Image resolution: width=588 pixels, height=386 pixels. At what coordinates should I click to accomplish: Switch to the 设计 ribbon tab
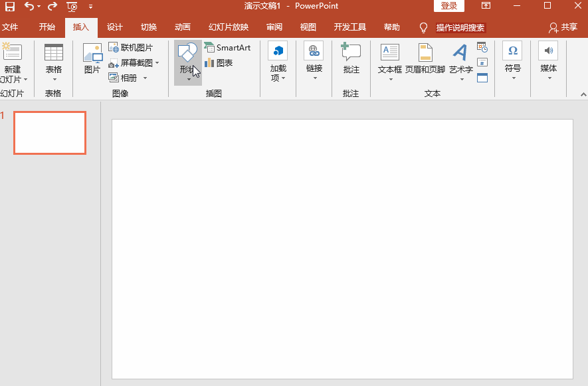(114, 27)
